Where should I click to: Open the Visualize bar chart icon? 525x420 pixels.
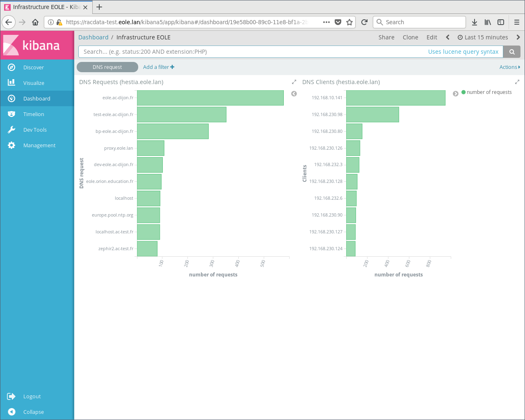pos(11,83)
